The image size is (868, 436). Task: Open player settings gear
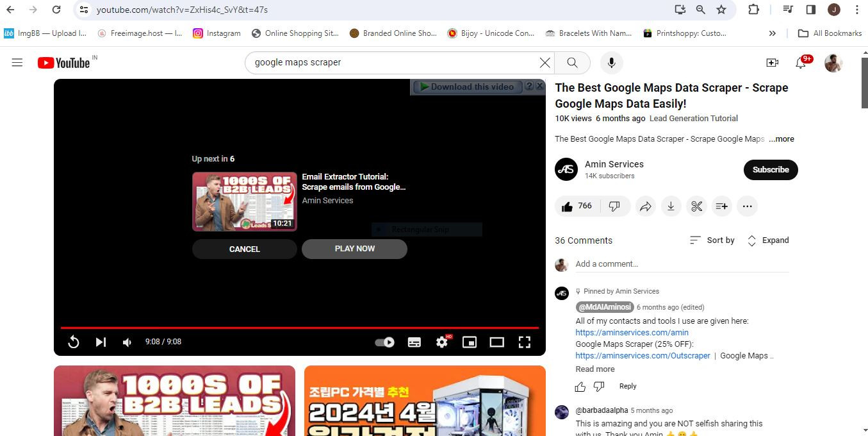pos(442,342)
